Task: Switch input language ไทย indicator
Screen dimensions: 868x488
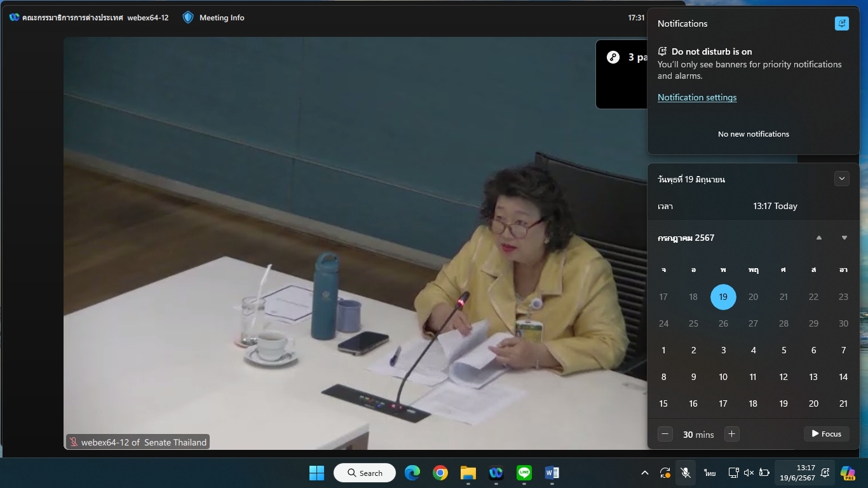Action: click(710, 473)
